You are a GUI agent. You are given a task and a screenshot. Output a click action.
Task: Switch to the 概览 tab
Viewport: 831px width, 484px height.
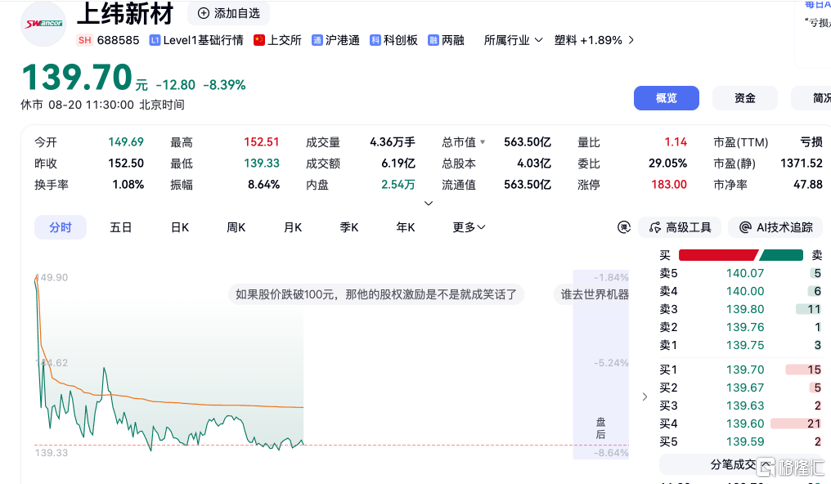666,98
